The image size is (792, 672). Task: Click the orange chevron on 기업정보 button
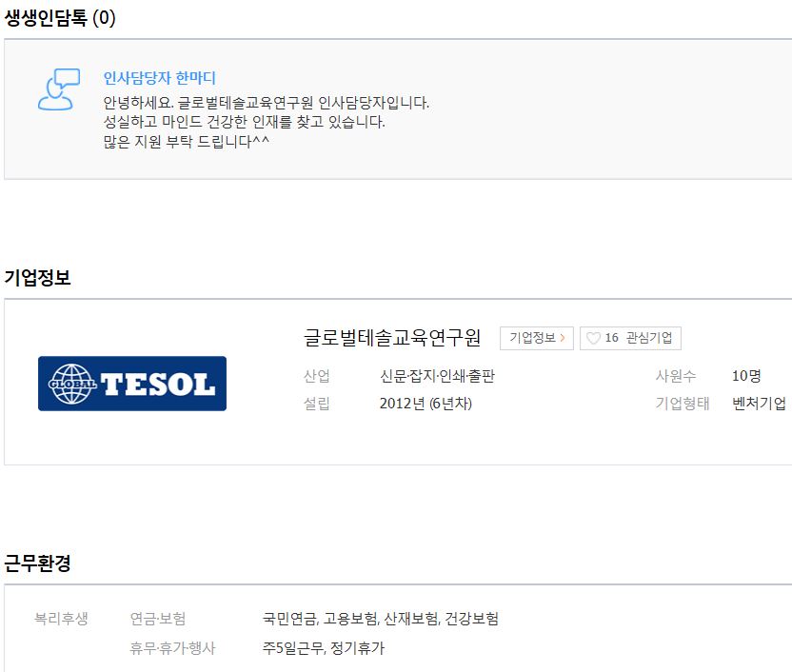click(563, 338)
